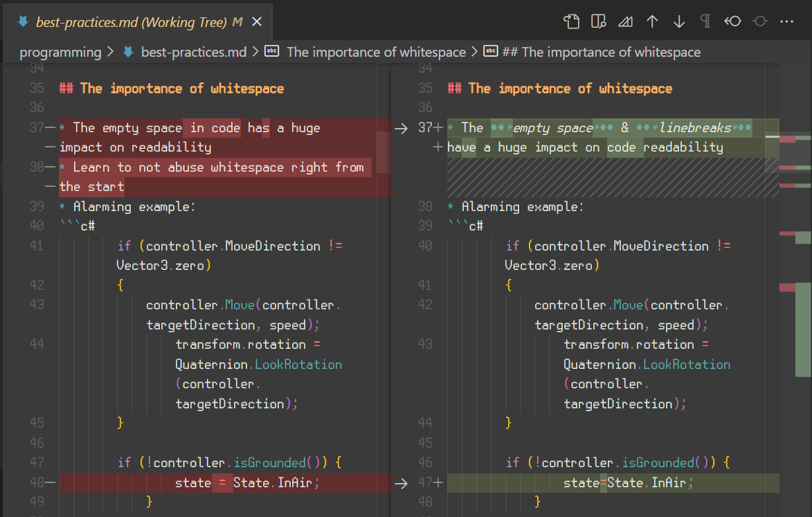This screenshot has height=517, width=812.
Task: Click the arrow-and-circle commit icon in the toolbar
Action: click(733, 21)
